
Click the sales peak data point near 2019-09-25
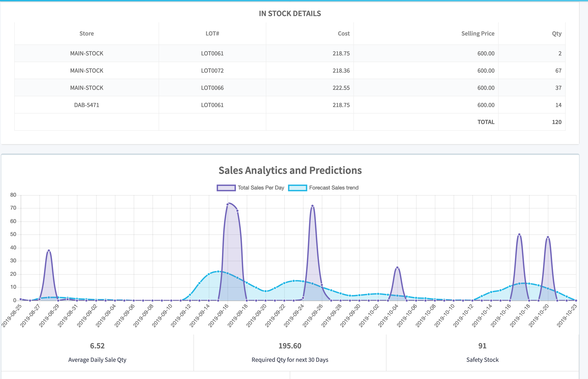tap(313, 206)
